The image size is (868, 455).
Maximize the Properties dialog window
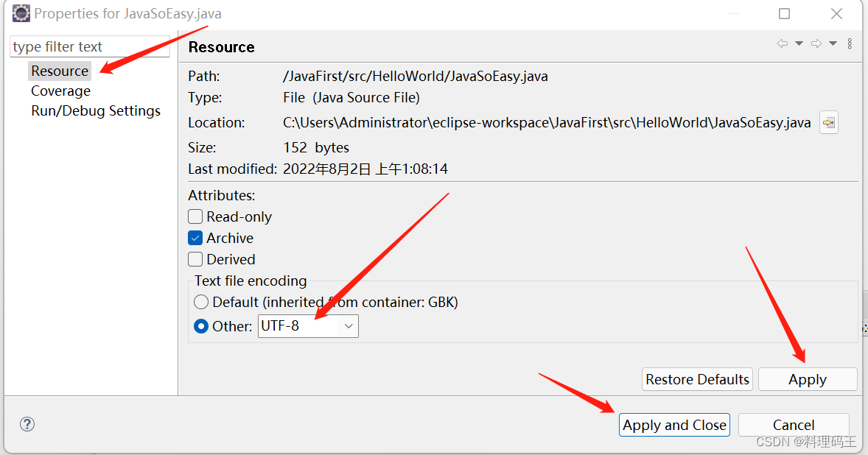tap(784, 13)
